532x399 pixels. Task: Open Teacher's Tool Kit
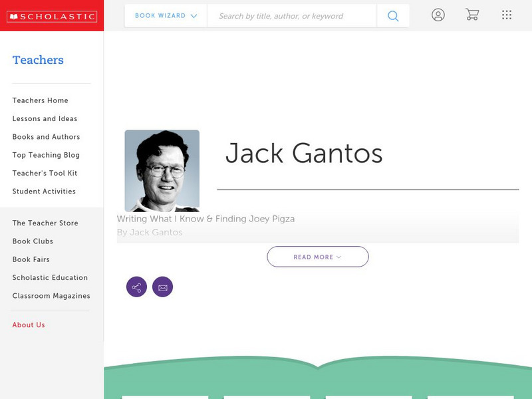click(43, 173)
